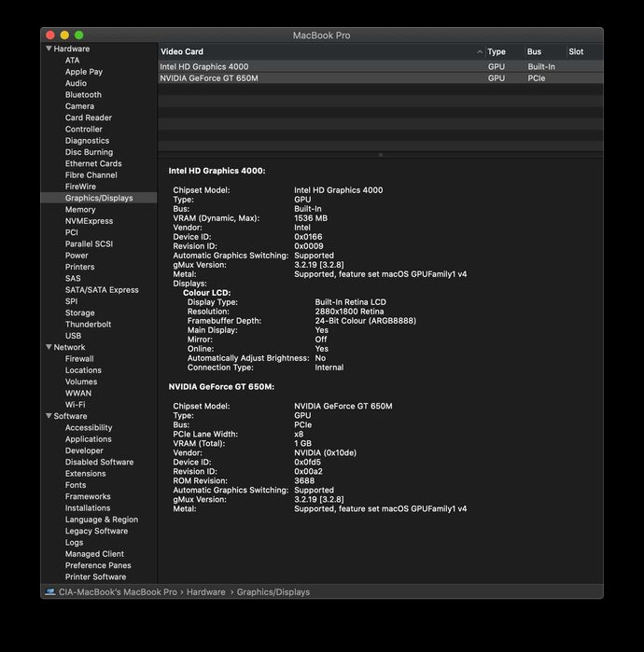This screenshot has width=644, height=652.
Task: Select Printers in the sidebar
Action: 80,267
